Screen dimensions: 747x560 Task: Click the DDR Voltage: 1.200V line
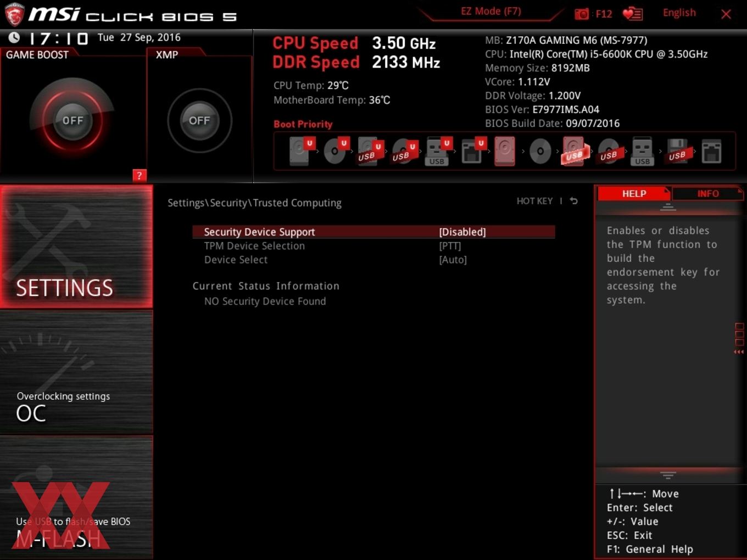coord(533,96)
